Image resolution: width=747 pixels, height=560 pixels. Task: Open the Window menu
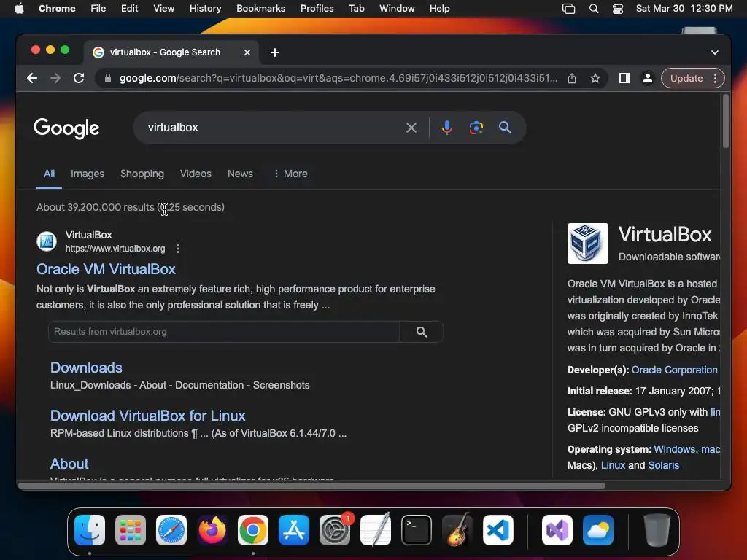coord(397,9)
